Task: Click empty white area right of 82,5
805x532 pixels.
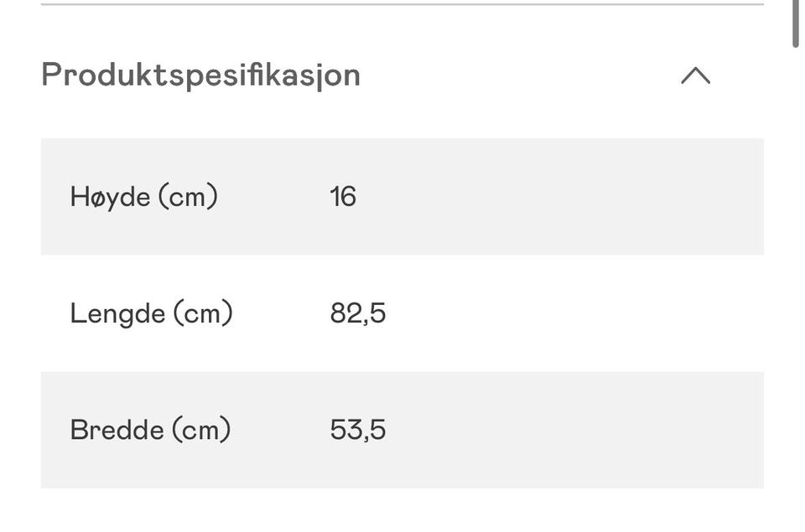Action: click(570, 313)
